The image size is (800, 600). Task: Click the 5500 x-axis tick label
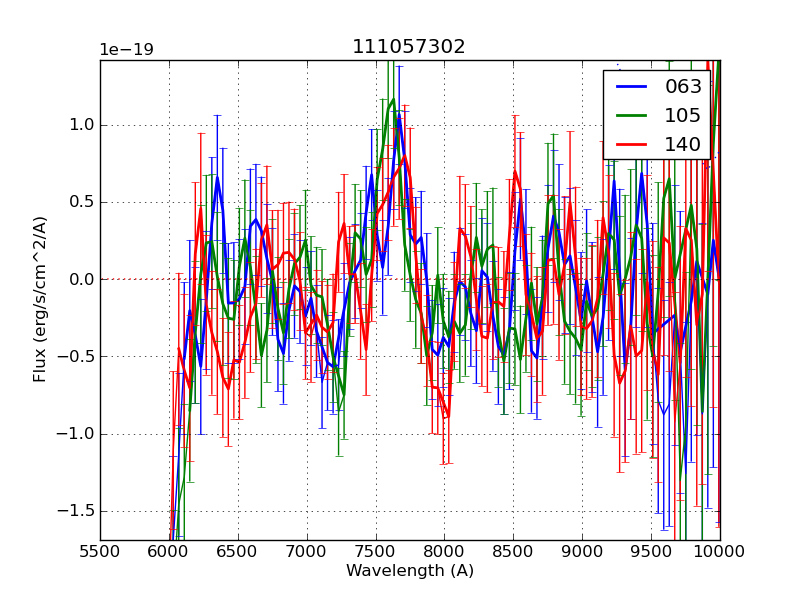click(x=100, y=550)
